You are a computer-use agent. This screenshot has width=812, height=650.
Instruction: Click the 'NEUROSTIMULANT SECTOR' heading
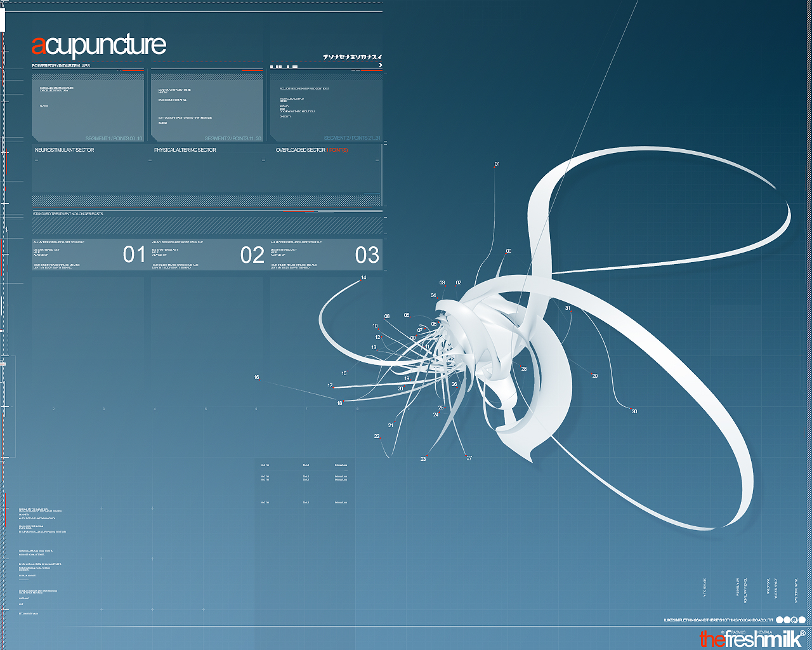[64, 150]
